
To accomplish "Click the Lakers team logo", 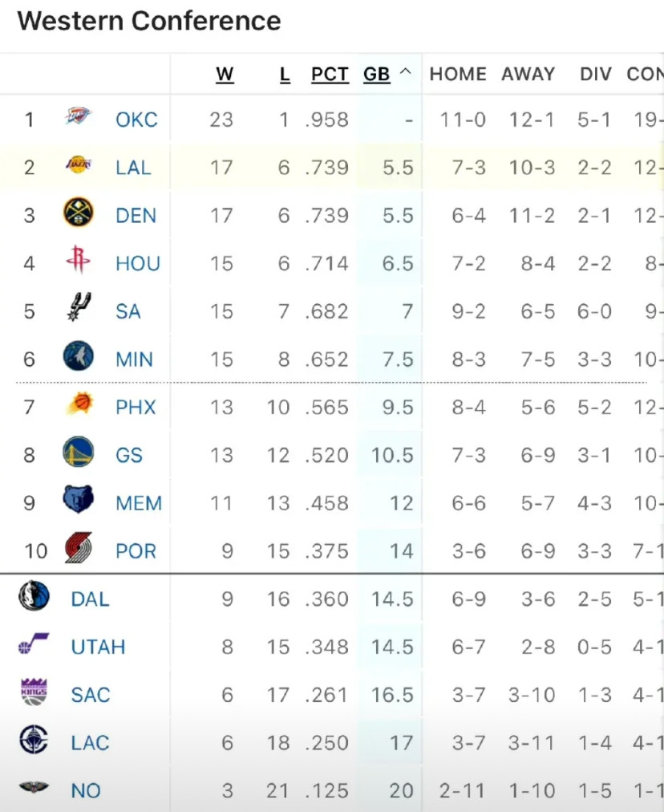I will pyautogui.click(x=78, y=165).
